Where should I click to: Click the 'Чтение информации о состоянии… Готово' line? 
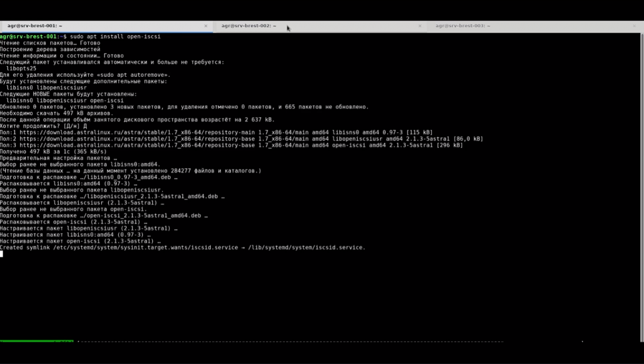coord(62,55)
